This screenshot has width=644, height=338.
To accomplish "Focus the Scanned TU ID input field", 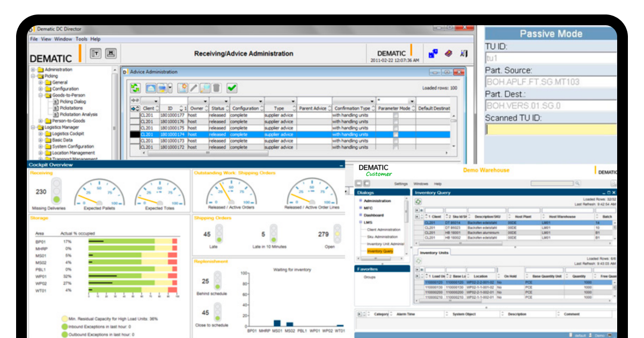I will (x=551, y=129).
